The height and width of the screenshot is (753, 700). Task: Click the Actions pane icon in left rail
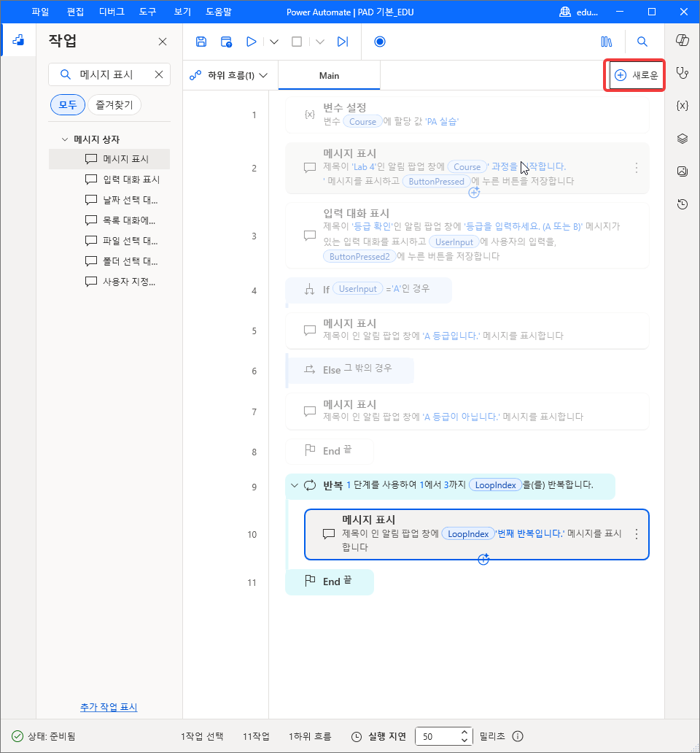(18, 40)
